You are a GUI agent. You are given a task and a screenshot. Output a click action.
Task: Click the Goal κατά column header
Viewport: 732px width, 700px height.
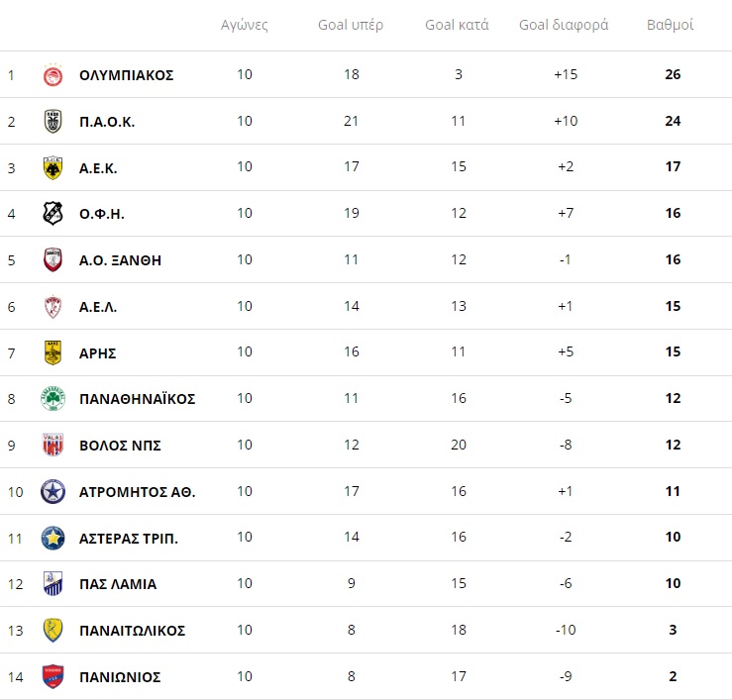click(457, 25)
